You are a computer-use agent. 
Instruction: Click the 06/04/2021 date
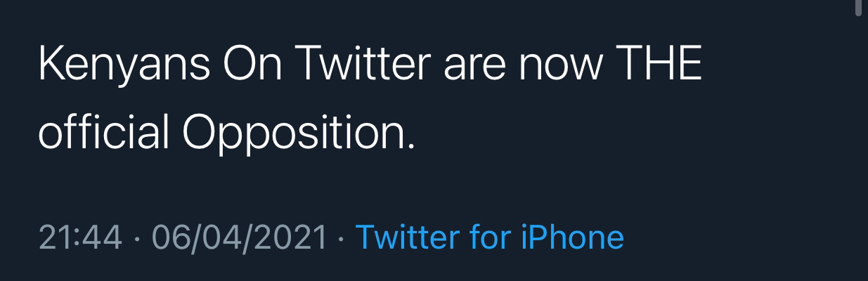point(240,237)
